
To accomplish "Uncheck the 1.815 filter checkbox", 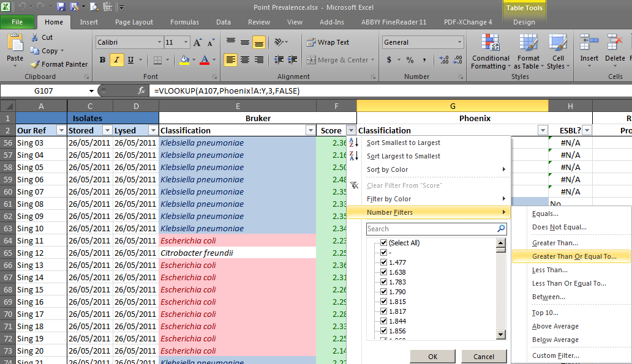I will click(x=384, y=302).
